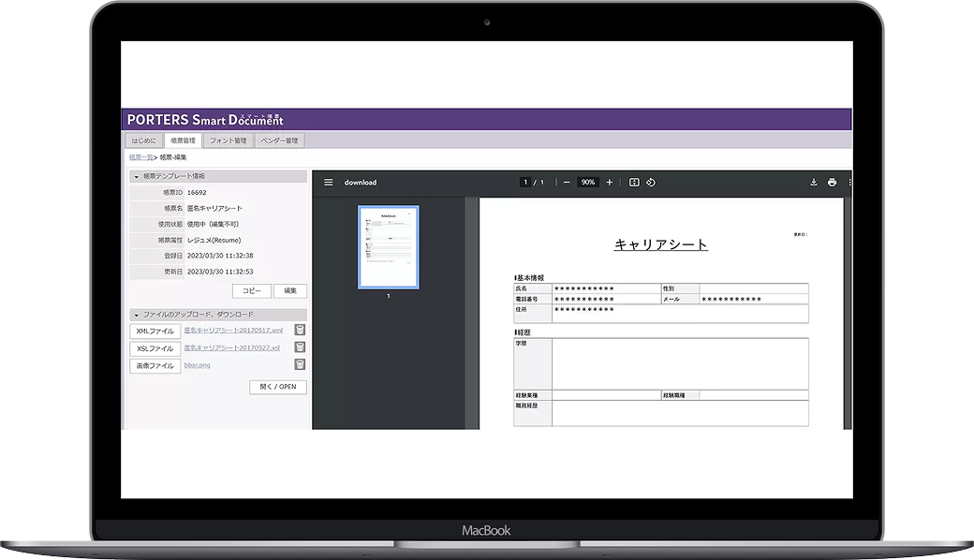Download the PDF using the download icon
Screen dimensions: 974x560
click(813, 183)
